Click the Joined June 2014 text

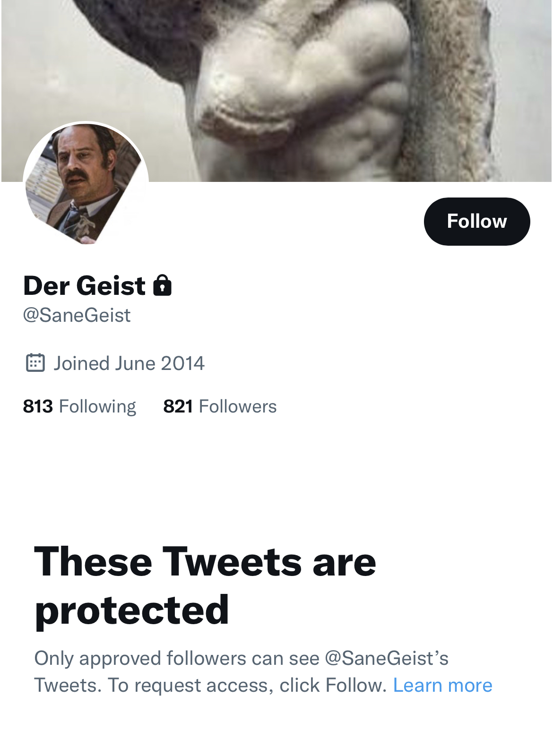pos(129,363)
